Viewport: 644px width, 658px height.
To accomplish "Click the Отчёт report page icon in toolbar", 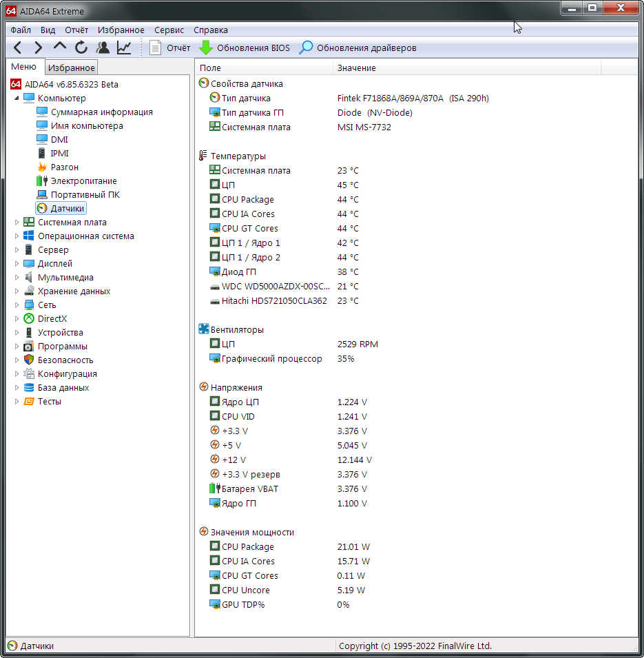I will click(155, 48).
